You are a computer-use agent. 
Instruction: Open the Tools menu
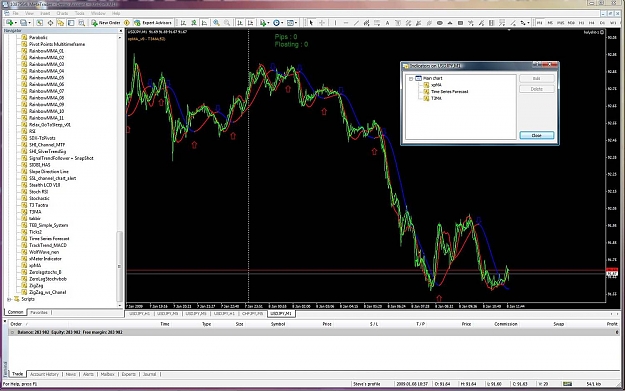point(80,13)
